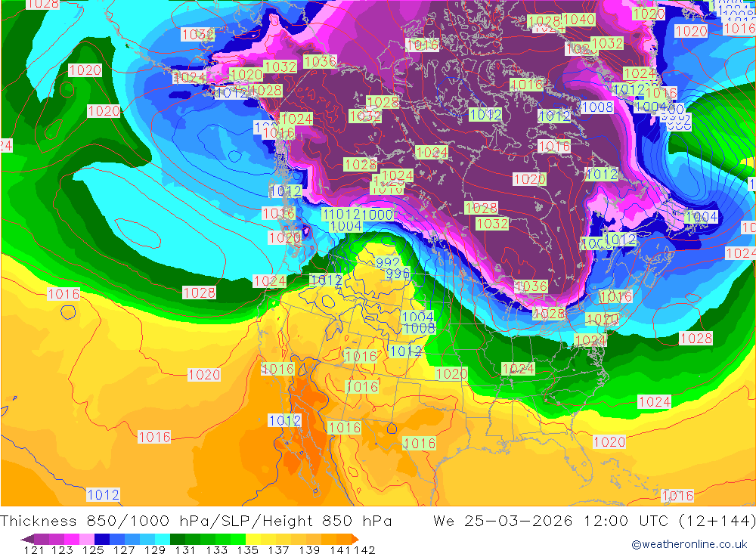Select the legend value '125'

click(93, 550)
